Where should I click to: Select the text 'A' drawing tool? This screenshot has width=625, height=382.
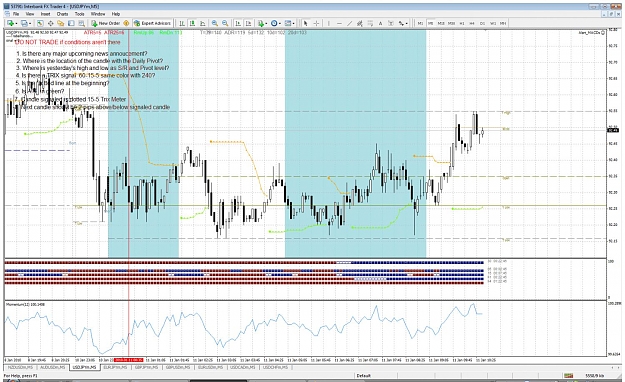(380, 23)
